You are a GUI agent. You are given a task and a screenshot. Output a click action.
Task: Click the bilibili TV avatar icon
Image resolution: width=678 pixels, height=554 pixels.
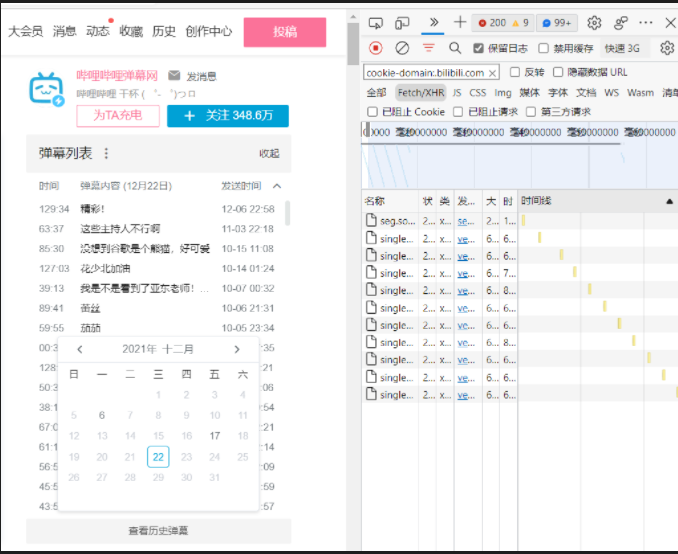click(x=47, y=89)
